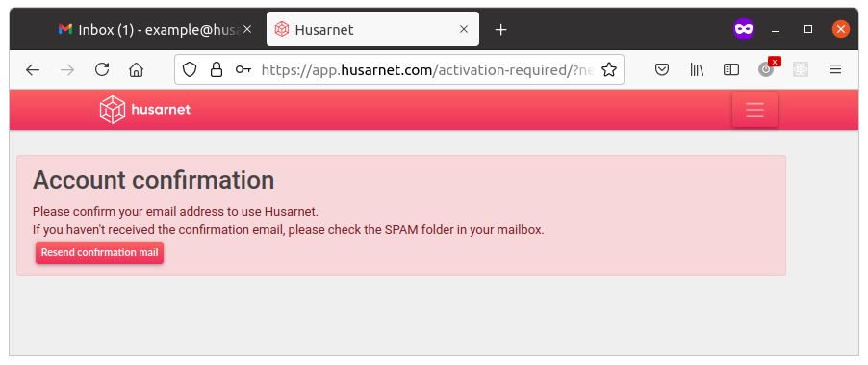Reload the current page
Viewport: 868px width, 365px height.
102,69
